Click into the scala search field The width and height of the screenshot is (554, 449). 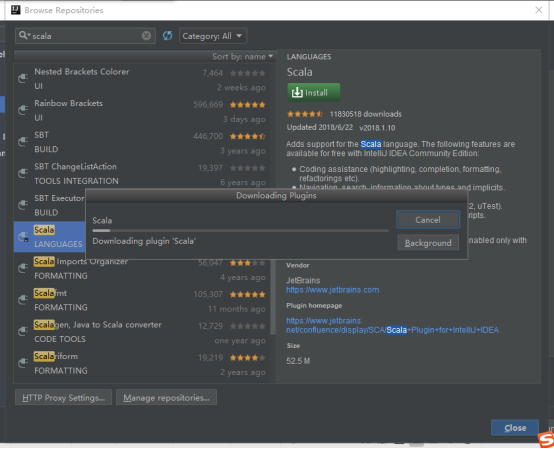click(x=85, y=36)
